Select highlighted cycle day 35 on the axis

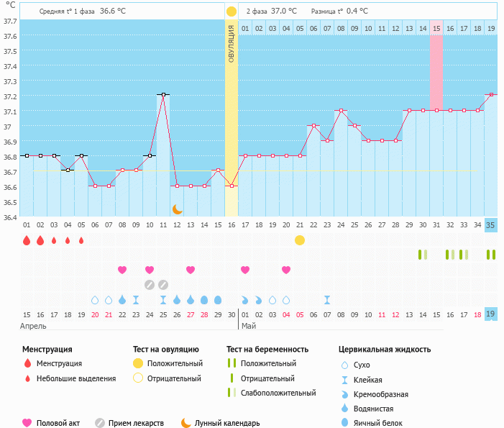[490, 225]
